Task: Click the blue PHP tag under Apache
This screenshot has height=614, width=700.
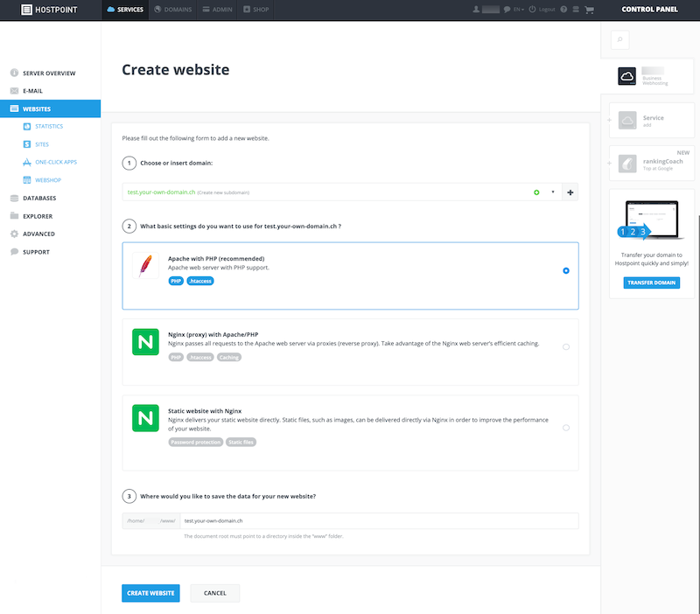Action: 176,281
